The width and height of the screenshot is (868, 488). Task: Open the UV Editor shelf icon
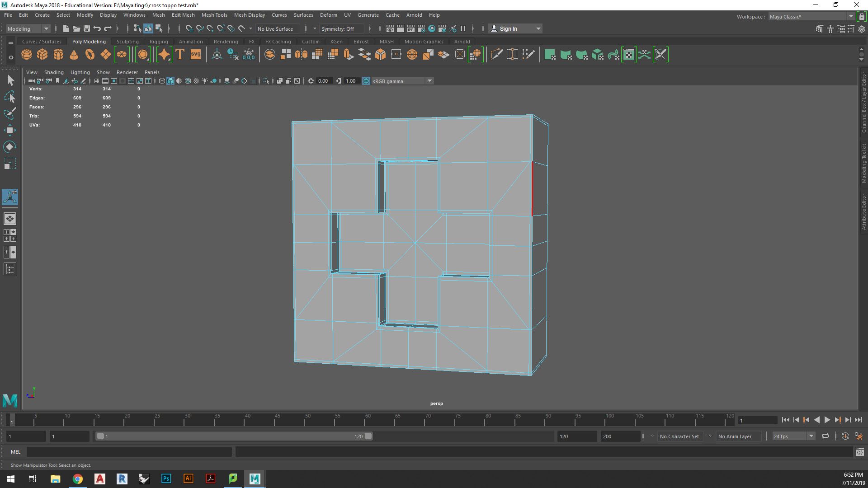[629, 55]
